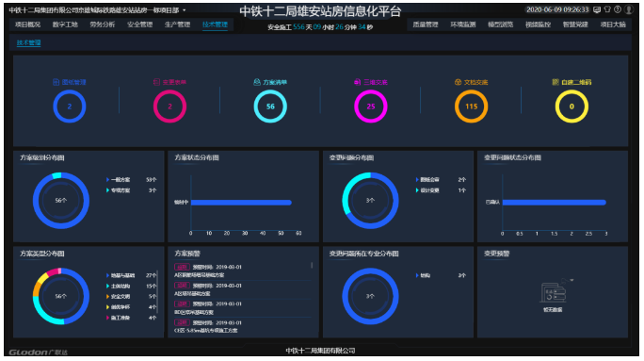Click the blue bar in 变更问题状态分布图
This screenshot has width=644, height=361.
[x=555, y=203]
